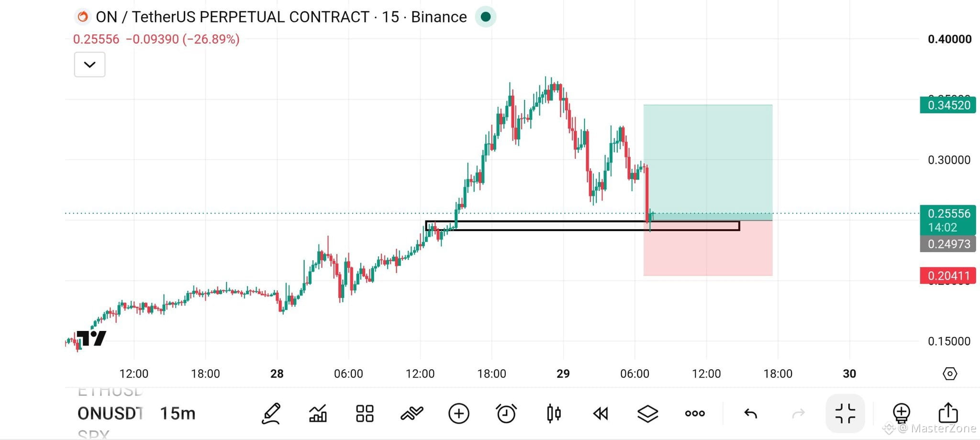980x440 pixels.
Task: Open the indicators chart icon
Action: tap(318, 414)
